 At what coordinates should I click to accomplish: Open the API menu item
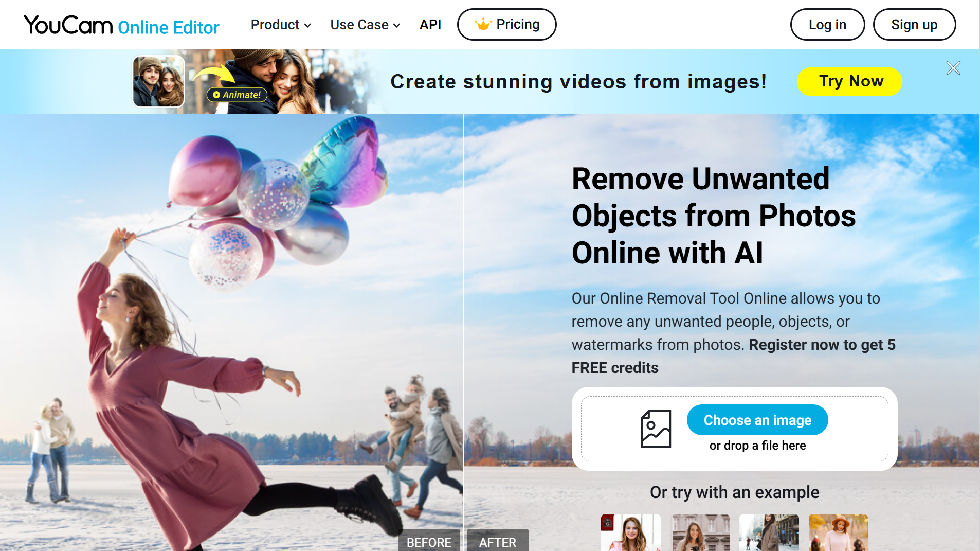[430, 25]
